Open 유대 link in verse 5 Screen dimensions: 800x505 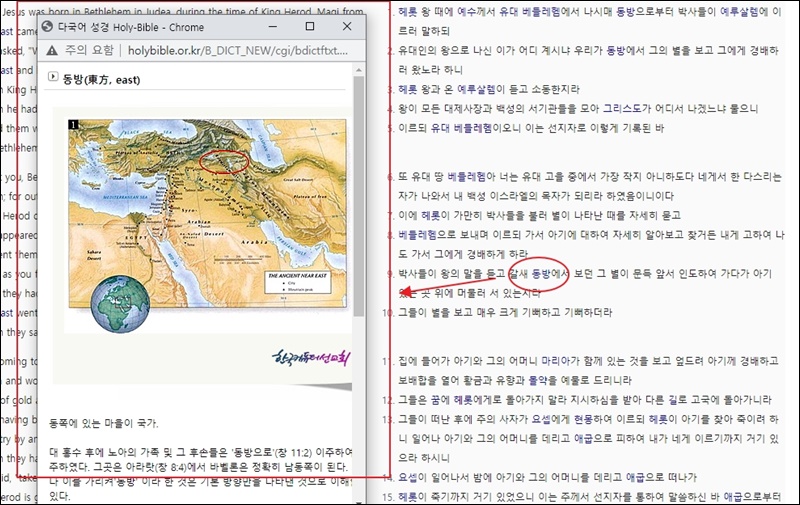click(x=440, y=128)
